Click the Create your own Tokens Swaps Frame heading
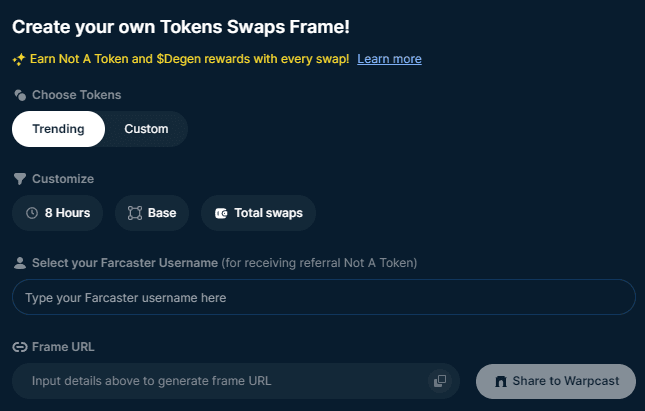Image resolution: width=645 pixels, height=411 pixels. (x=181, y=27)
